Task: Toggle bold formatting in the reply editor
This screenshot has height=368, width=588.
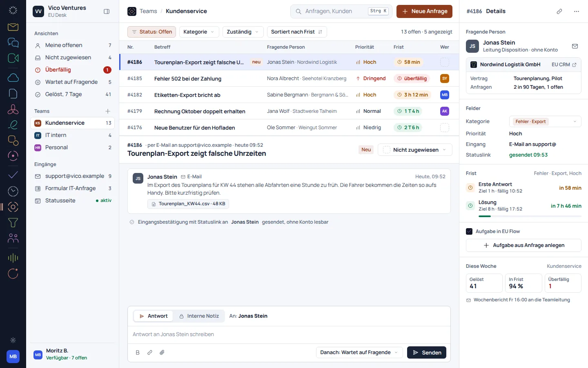Action: (138, 352)
